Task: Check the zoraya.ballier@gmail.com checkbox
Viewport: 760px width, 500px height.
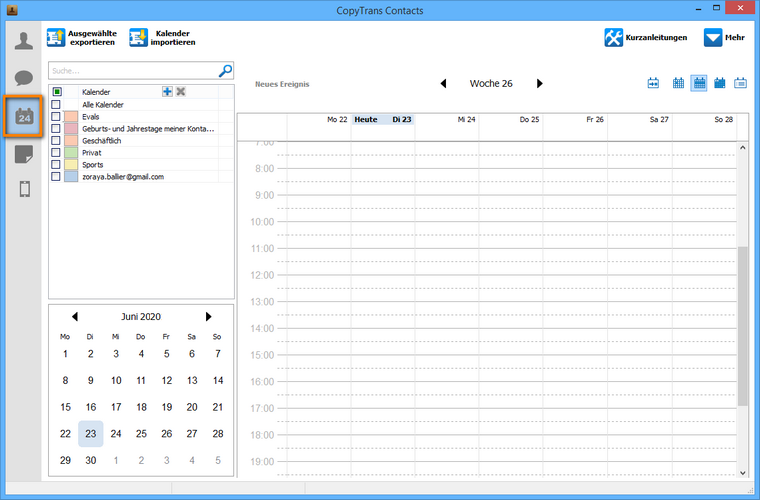Action: tap(56, 176)
